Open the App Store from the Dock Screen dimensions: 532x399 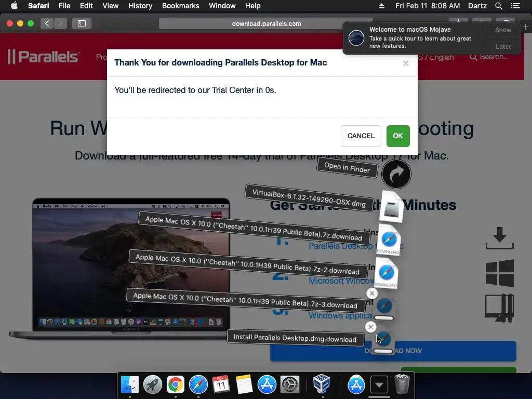click(267, 385)
